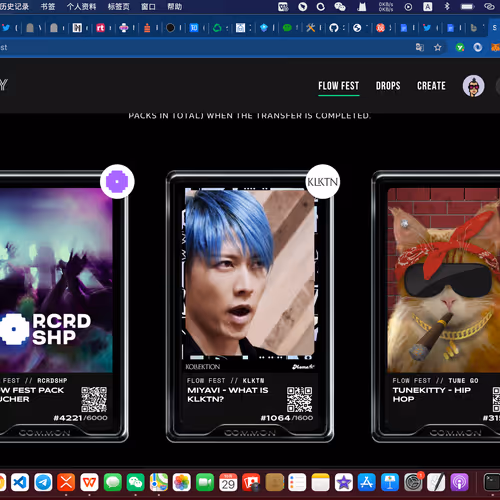The image size is (500, 500).
Task: Open Podcasts from the dock
Action: (x=459, y=482)
